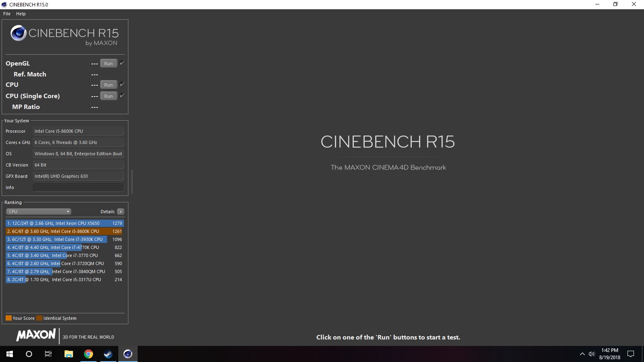
Task: Expand ranking Details arrow button
Action: point(120,212)
